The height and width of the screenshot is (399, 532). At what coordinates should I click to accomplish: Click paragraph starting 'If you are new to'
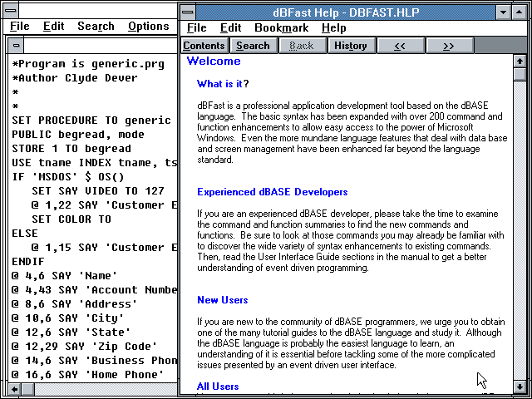(351, 343)
